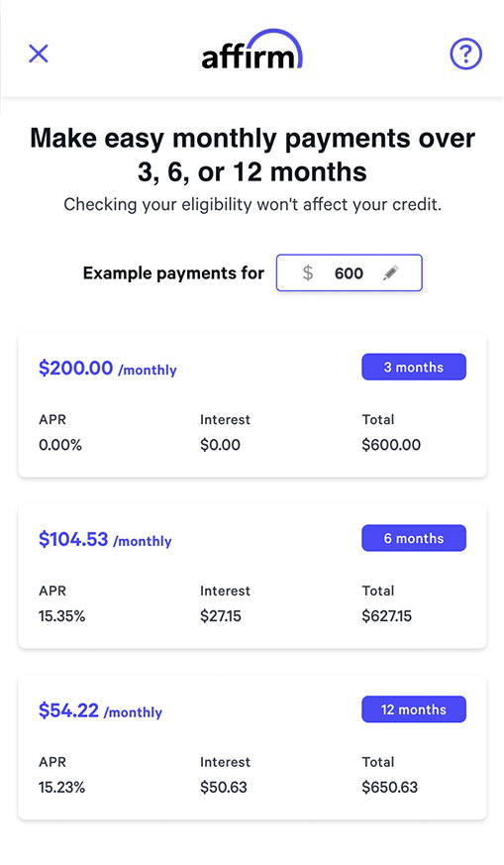Screen dimensions: 504x865
Task: Open the help question mark icon
Action: 466,54
